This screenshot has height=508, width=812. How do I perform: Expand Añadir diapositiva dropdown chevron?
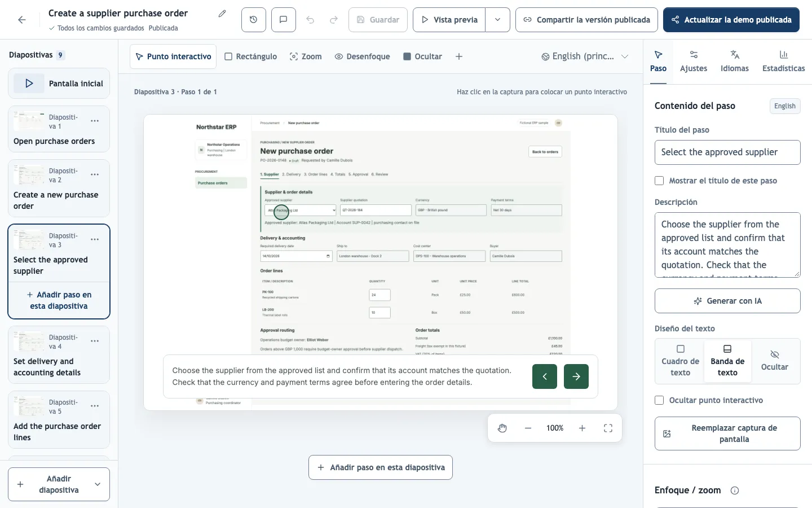pyautogui.click(x=98, y=484)
